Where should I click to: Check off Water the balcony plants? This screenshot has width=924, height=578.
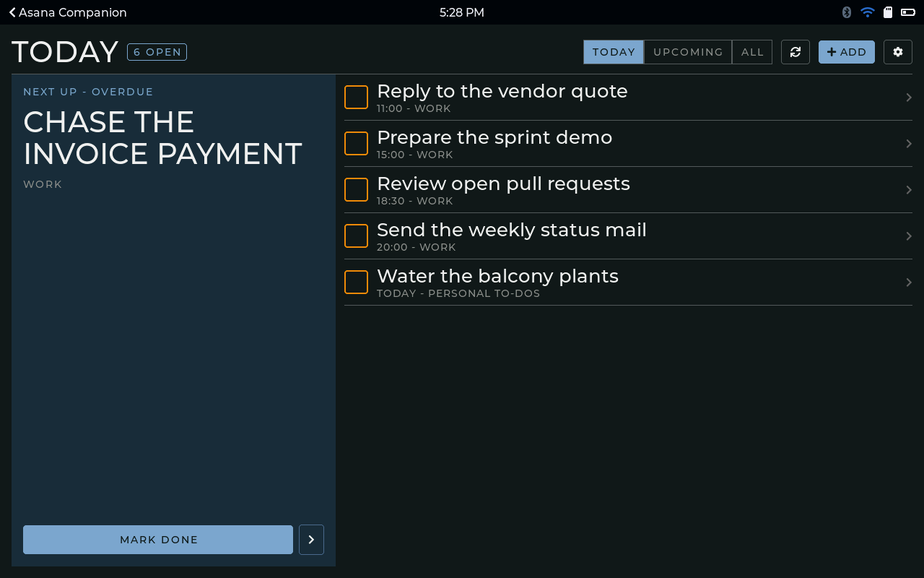point(356,282)
